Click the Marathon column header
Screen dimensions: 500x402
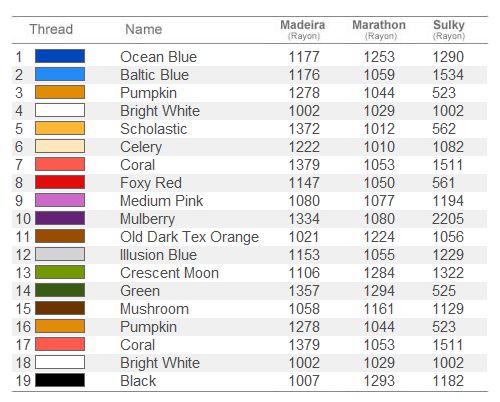pos(379,29)
